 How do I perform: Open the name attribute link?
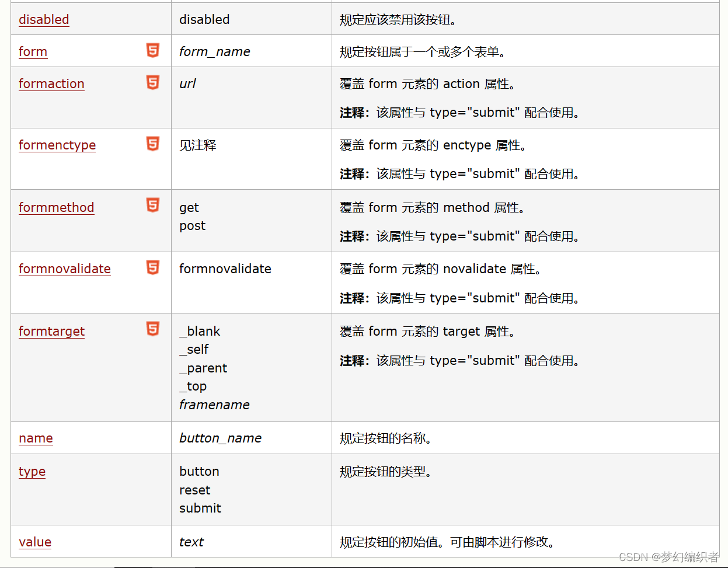36,438
